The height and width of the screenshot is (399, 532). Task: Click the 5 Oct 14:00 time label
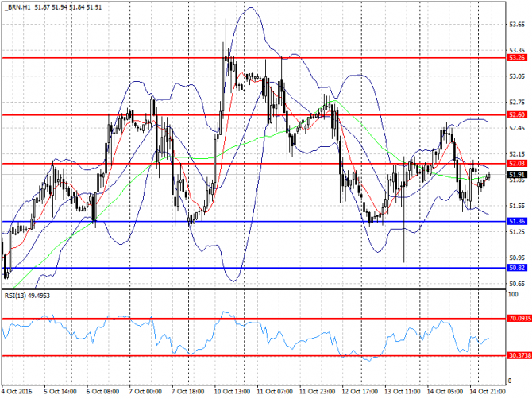(x=60, y=392)
